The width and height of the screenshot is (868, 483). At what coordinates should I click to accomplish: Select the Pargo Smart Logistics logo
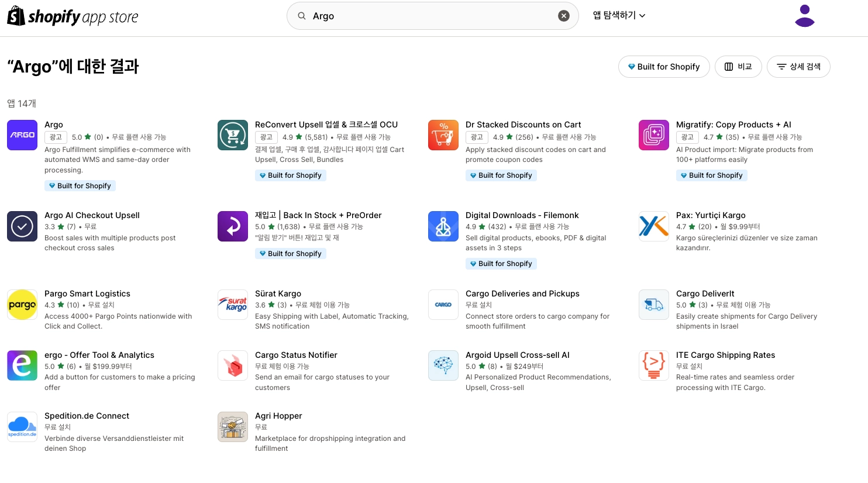[22, 305]
